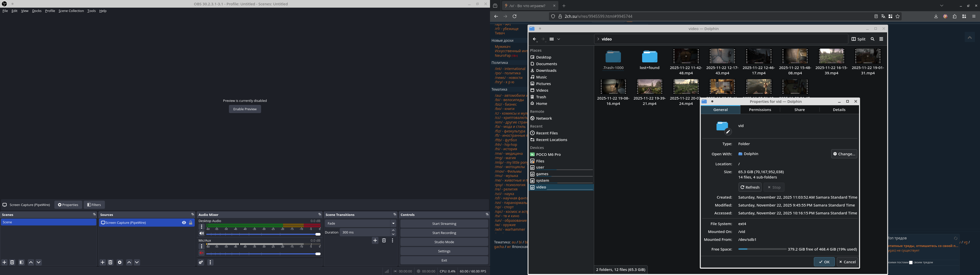Switch to Permissions tab in Properties dialog
The height and width of the screenshot is (275, 980).
coord(760,110)
